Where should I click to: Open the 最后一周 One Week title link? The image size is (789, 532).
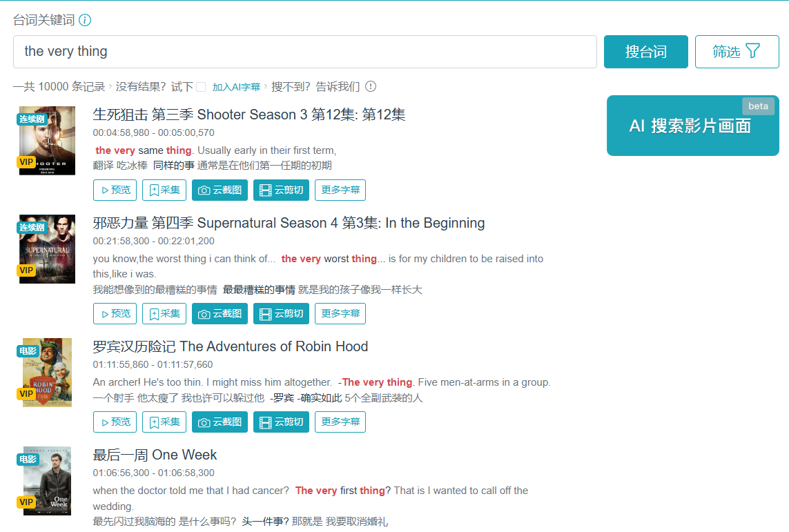[155, 455]
